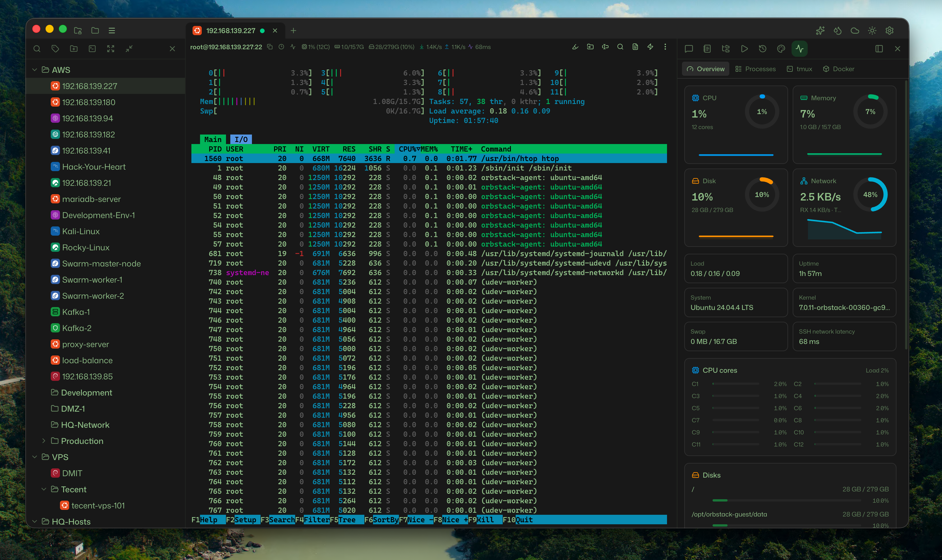This screenshot has width=942, height=560.
Task: Collapse the Tecent folder chevron
Action: pyautogui.click(x=44, y=489)
